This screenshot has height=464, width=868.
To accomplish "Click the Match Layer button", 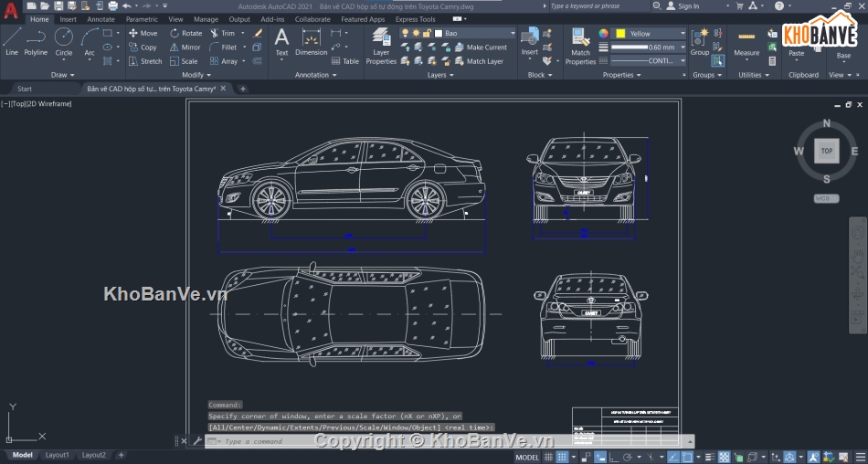I will click(x=479, y=61).
